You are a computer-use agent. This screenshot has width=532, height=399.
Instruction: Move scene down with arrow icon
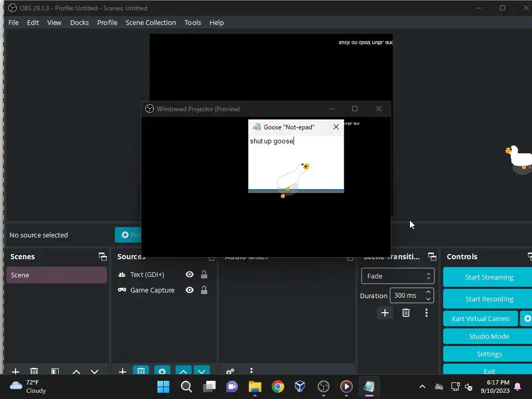[95, 371]
